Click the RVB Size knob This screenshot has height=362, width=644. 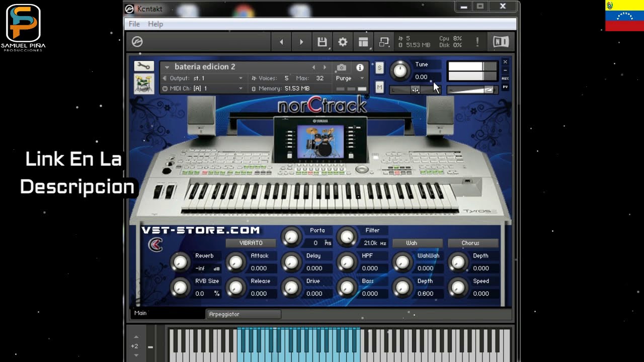180,288
